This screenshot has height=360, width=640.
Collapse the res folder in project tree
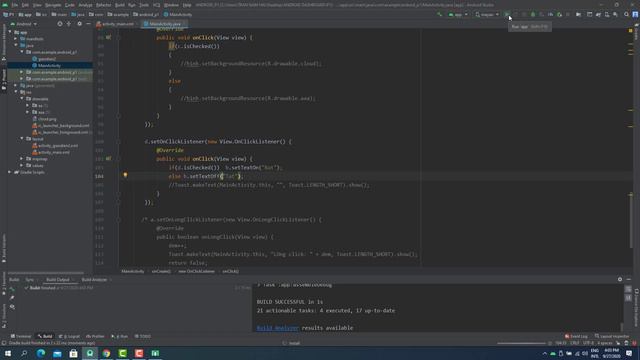16,92
